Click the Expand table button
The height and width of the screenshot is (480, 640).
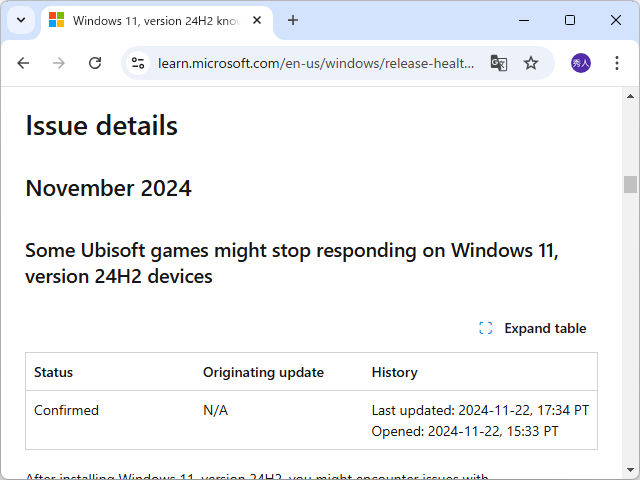tap(532, 328)
